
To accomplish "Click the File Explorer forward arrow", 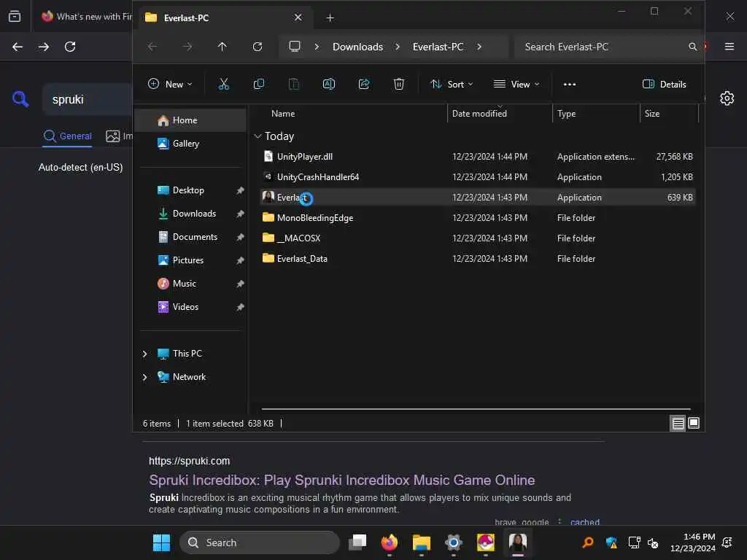I will 187,47.
